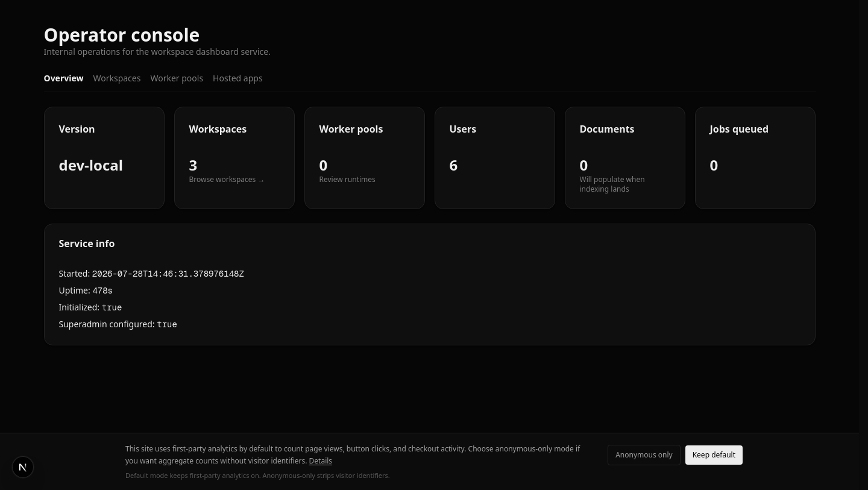Select the Started timestamp value

click(168, 274)
